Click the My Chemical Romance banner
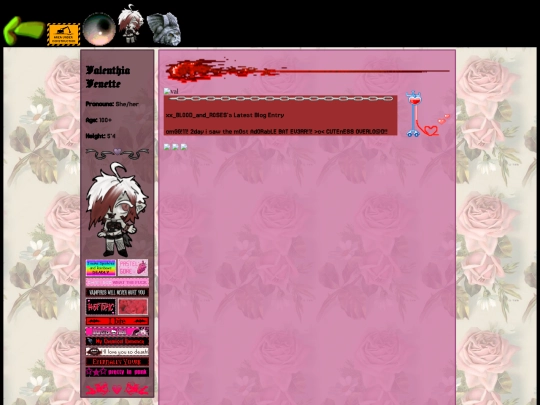Viewport: 540px width, 405px height. pos(117,341)
